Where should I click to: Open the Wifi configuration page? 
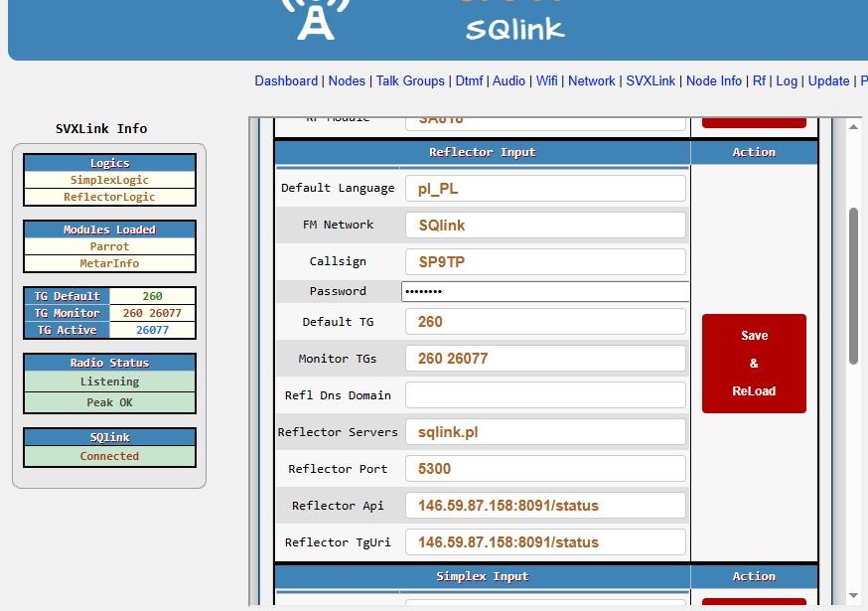pos(547,81)
